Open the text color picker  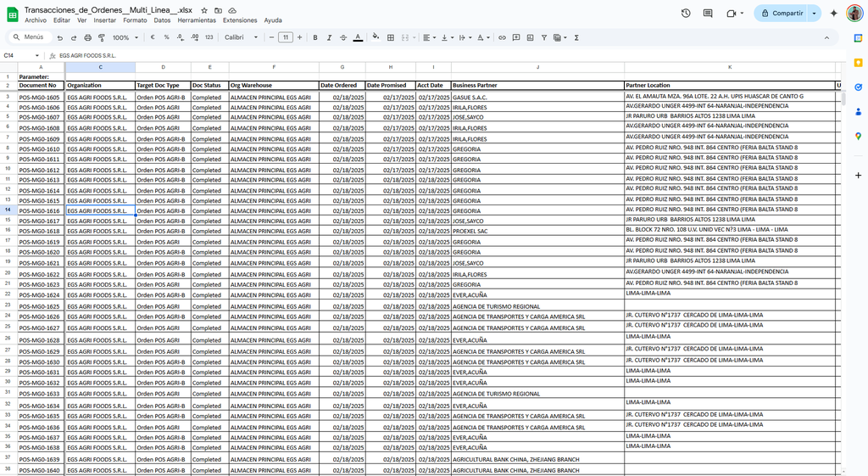tap(359, 37)
